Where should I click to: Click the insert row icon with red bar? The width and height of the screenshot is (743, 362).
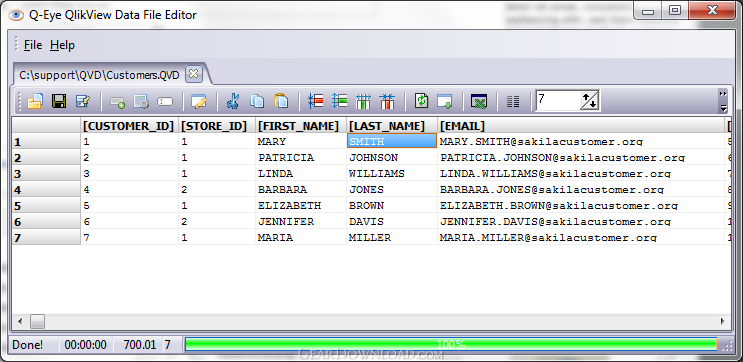tap(316, 101)
